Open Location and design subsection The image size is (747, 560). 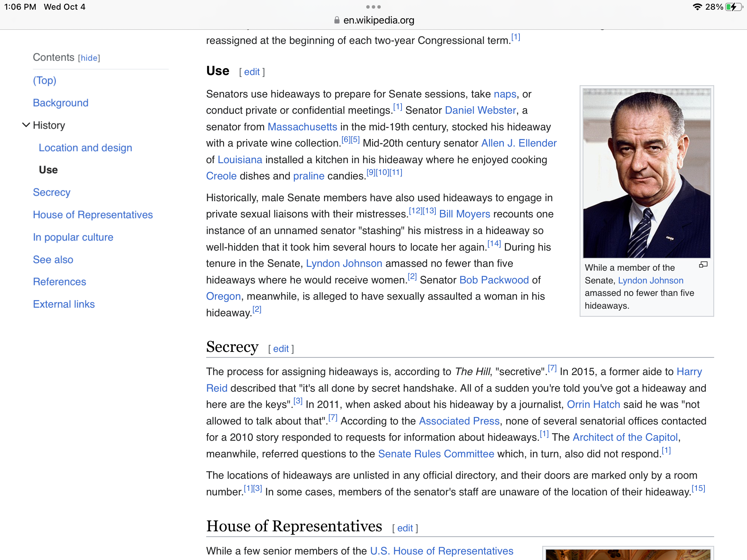coord(85,148)
